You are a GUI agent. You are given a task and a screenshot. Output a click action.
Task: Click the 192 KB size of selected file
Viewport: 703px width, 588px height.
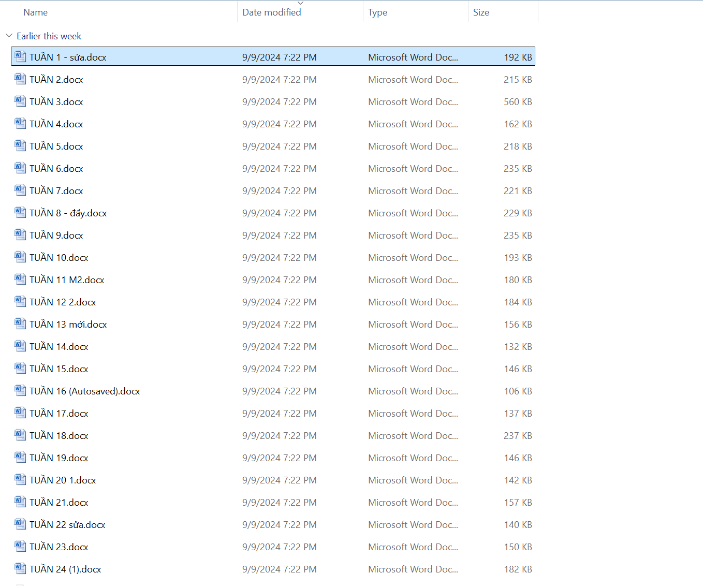click(x=518, y=57)
